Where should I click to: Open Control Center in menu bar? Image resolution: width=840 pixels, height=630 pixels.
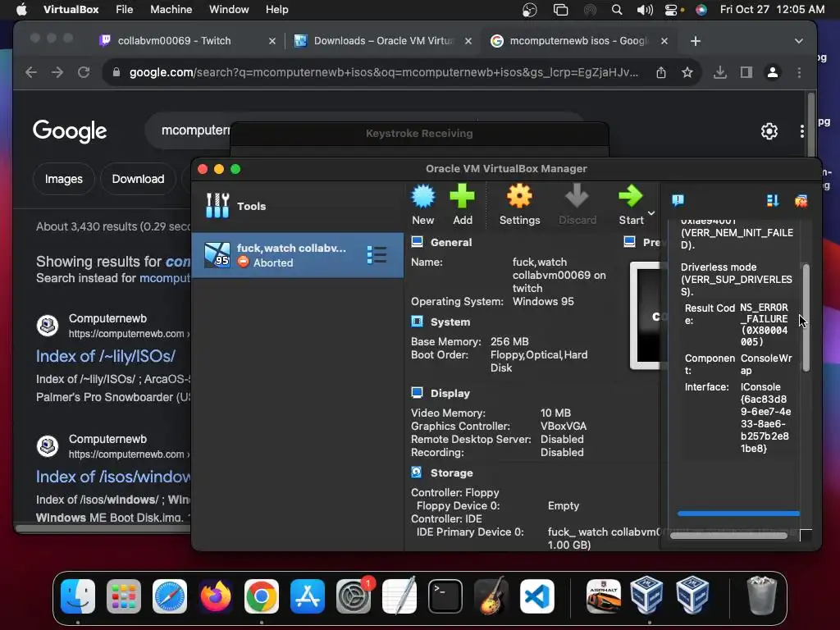(x=672, y=10)
